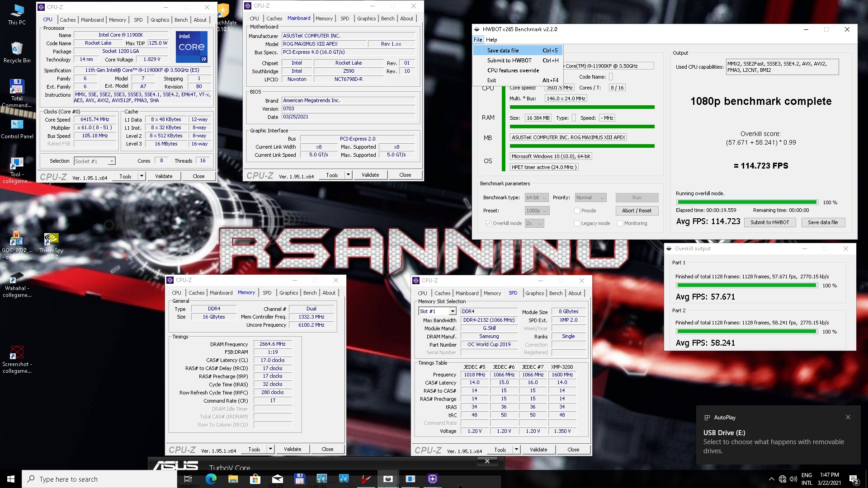Switch to Caches tab in Memory CPU-Z window
Screen dimensions: 868x488
click(x=197, y=293)
